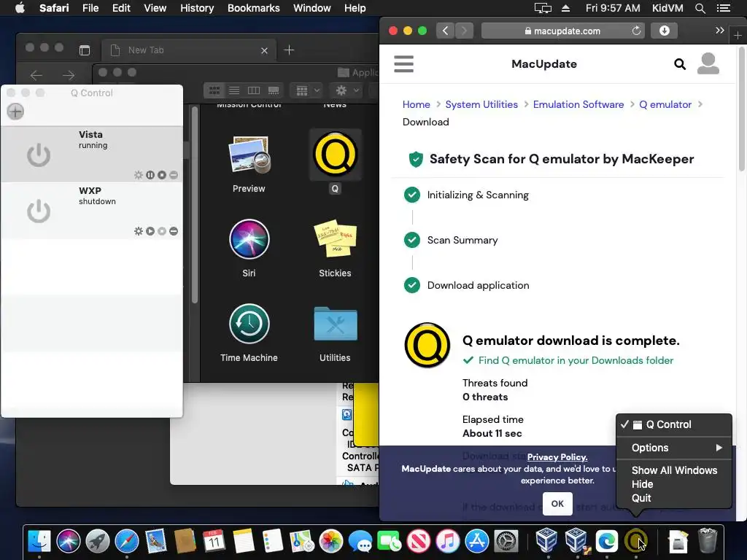Show Safari downloads list
The height and width of the screenshot is (560, 747).
tap(664, 31)
